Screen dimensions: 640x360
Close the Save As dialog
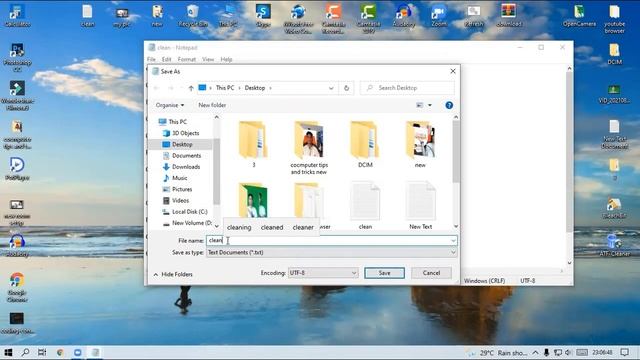coord(453,71)
